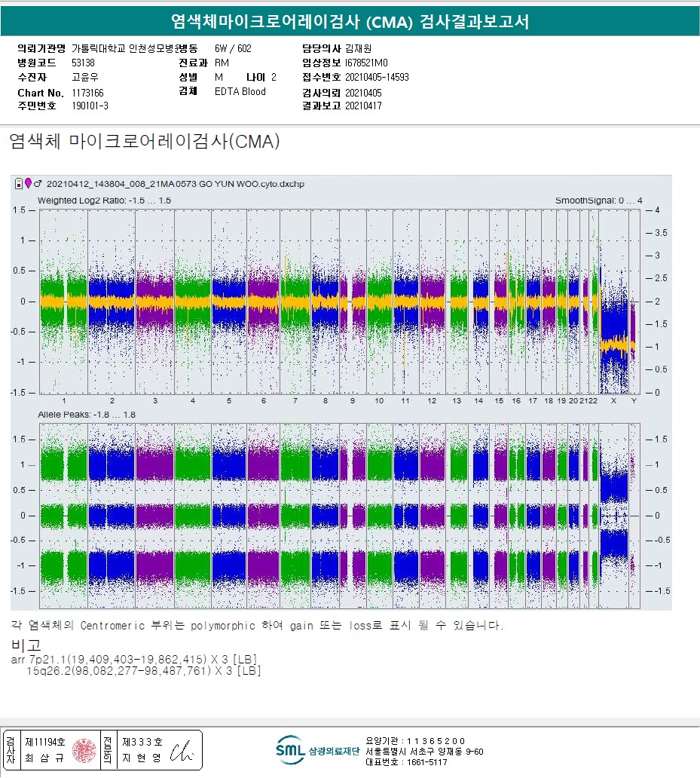This screenshot has height=778, width=700.
Task: Click 'Allele Peaks: -1.8 ... 1.8' label
Action: click(87, 415)
